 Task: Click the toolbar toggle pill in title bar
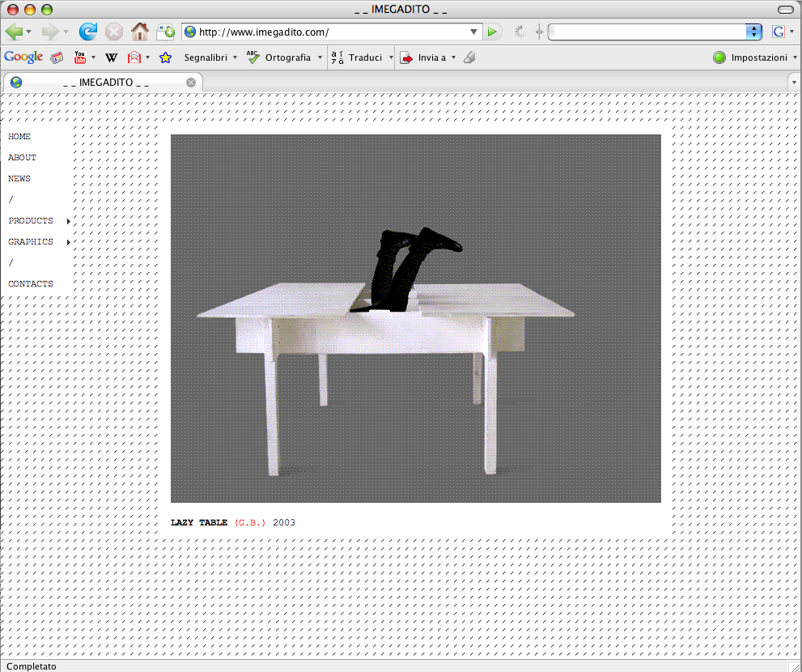tap(786, 9)
